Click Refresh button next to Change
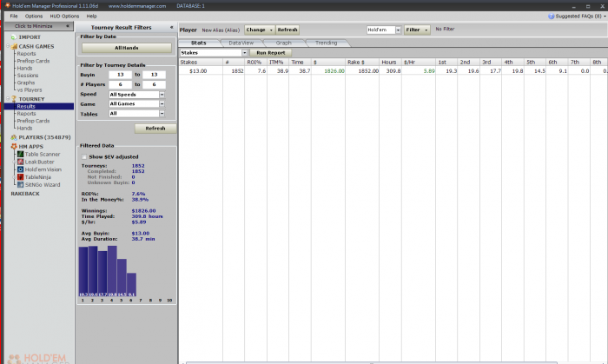Viewport: 608px width, 364px height. (x=287, y=30)
